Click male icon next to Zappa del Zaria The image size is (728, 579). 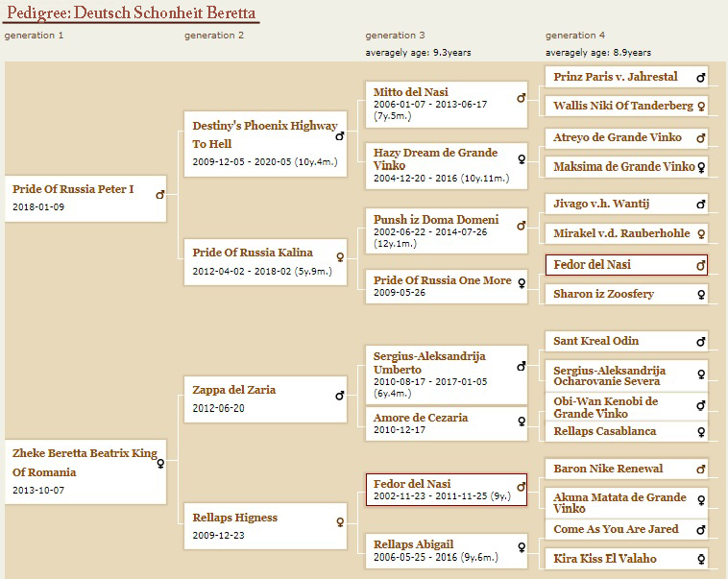(x=340, y=396)
